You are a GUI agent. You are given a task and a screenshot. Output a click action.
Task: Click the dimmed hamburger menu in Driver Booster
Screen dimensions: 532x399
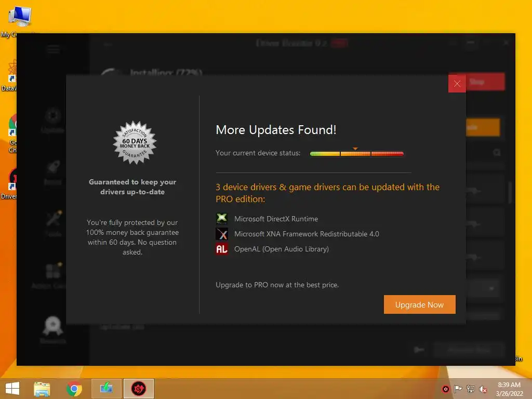pyautogui.click(x=54, y=49)
